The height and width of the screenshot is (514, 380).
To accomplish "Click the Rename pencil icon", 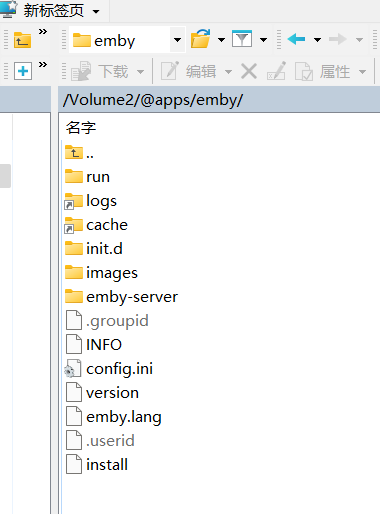I will coord(276,71).
